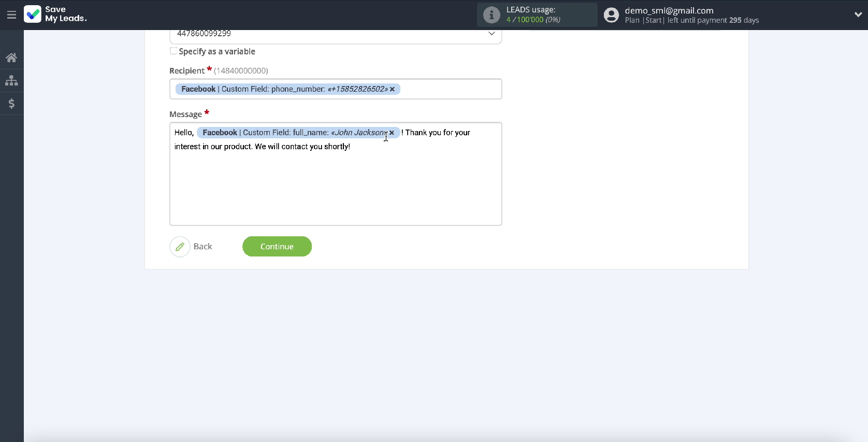Screen dimensions: 868x442
Task: Click the Facebook full_name variable tag
Action: [x=293, y=133]
